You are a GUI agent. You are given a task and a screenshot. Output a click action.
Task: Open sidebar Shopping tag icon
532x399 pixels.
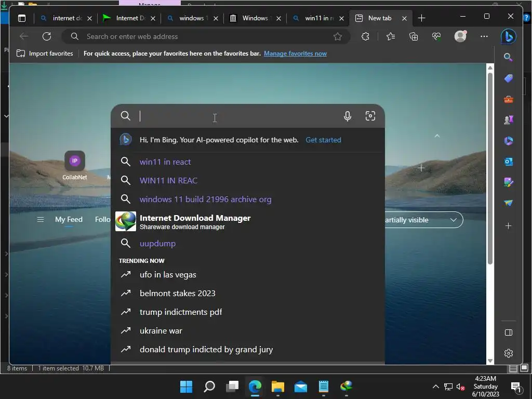[x=508, y=78]
